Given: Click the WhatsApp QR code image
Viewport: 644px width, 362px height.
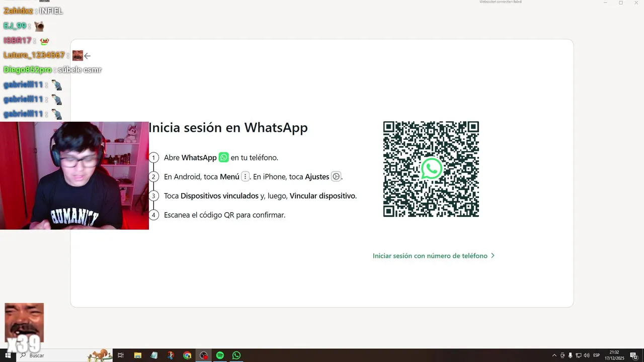Looking at the screenshot, I should [431, 169].
